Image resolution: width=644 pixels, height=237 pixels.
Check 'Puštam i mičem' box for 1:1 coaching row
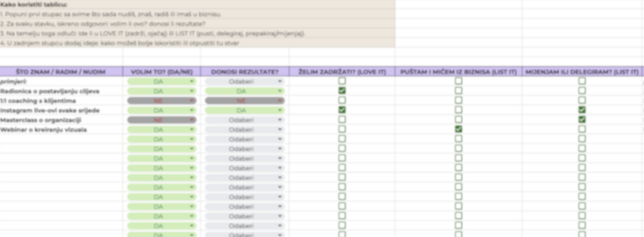(x=458, y=100)
